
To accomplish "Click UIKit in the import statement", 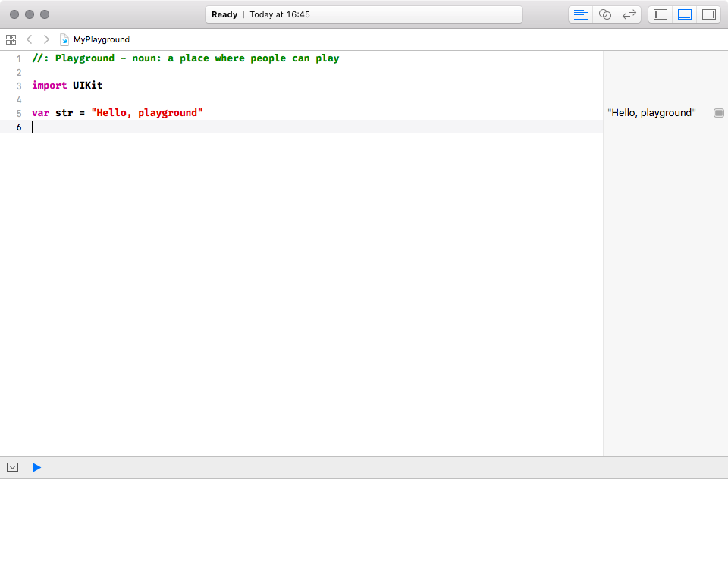I will pos(88,86).
